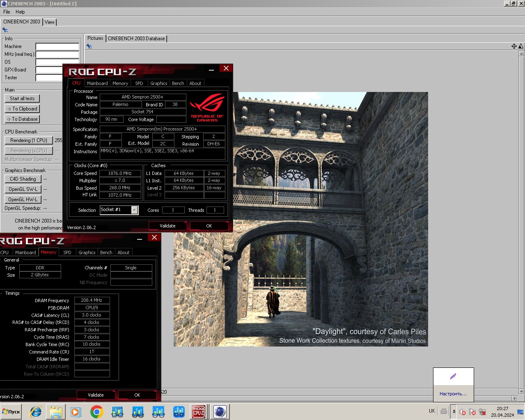Open Google Chrome from the taskbar
525x420 pixels.
point(96,411)
